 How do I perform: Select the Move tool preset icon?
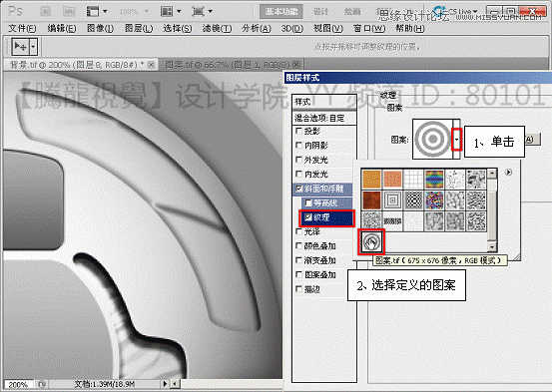click(20, 47)
